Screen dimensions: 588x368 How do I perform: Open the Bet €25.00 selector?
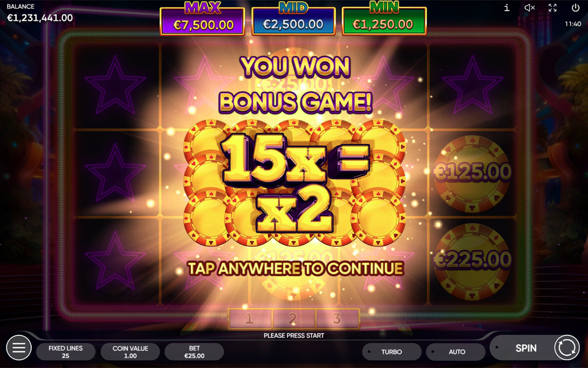194,352
